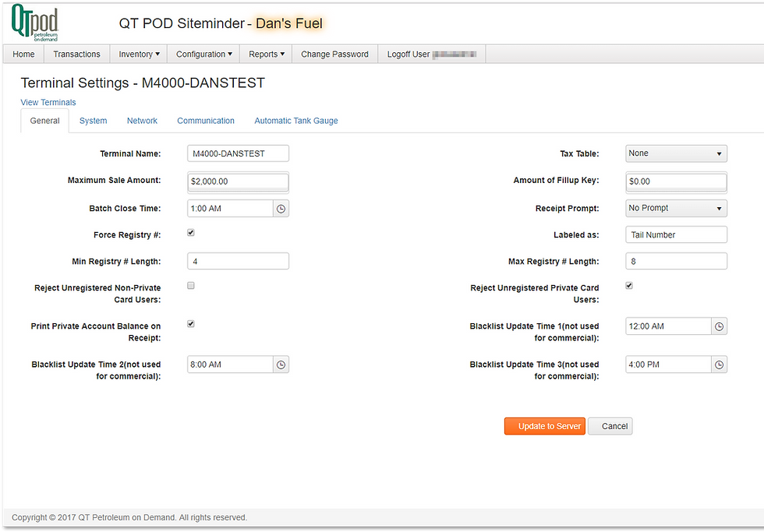Switch to the Network tab
764x532 pixels.
click(142, 121)
